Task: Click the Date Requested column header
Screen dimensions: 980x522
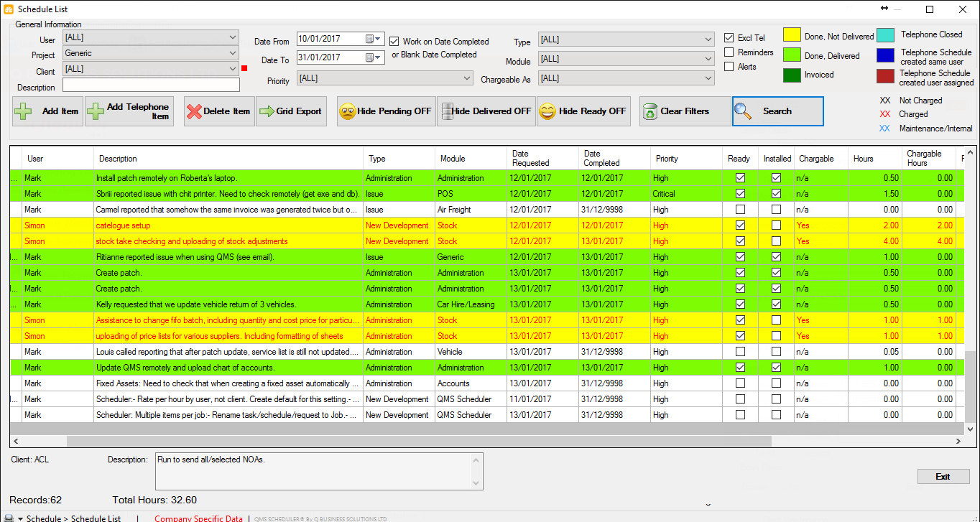Action: 542,159
